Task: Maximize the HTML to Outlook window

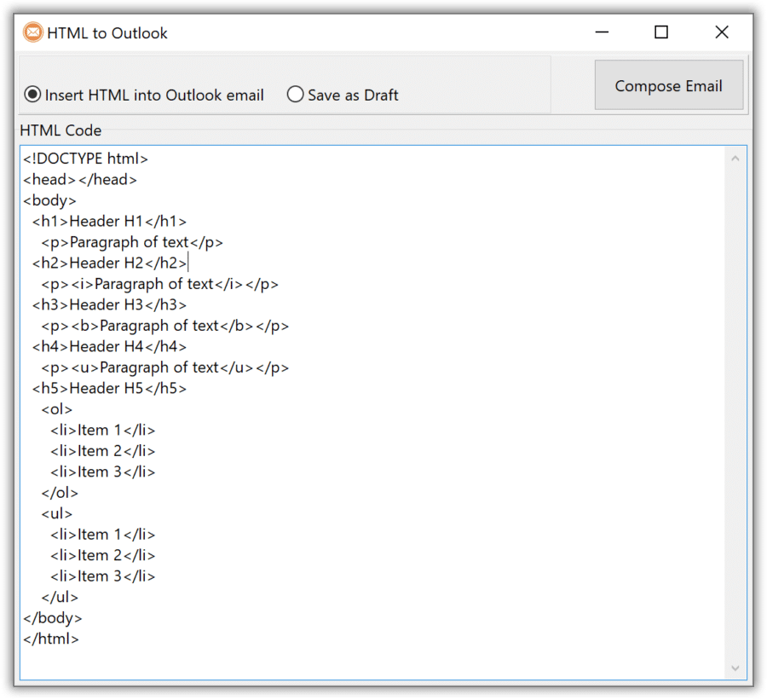Action: (x=661, y=32)
